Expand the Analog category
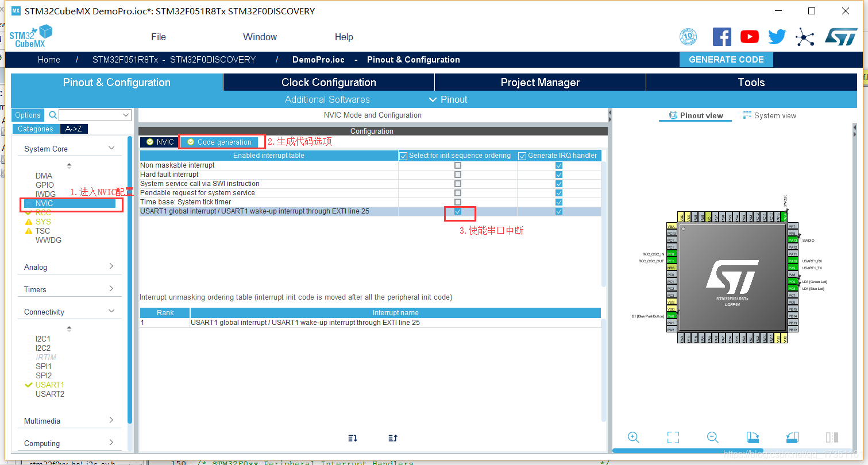 (111, 266)
